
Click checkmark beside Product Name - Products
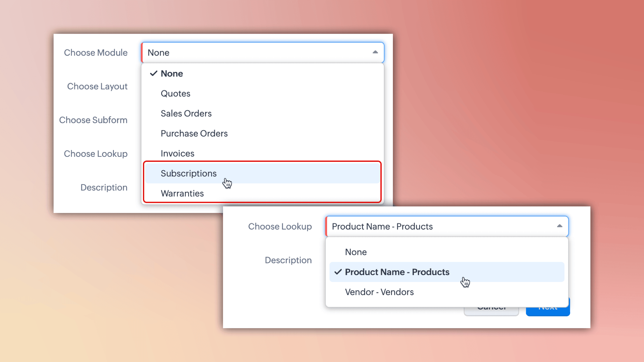coord(338,272)
